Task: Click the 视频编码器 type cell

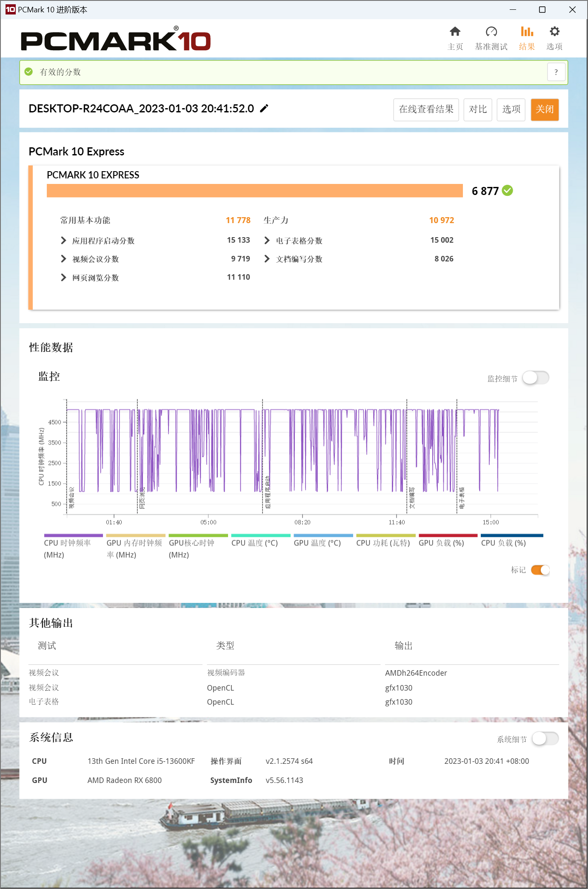Action: [x=226, y=673]
